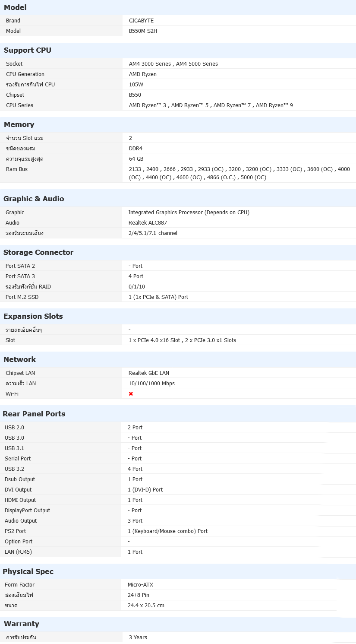Click the 'Form Factor' row label
This screenshot has height=644, width=356.
click(19, 585)
